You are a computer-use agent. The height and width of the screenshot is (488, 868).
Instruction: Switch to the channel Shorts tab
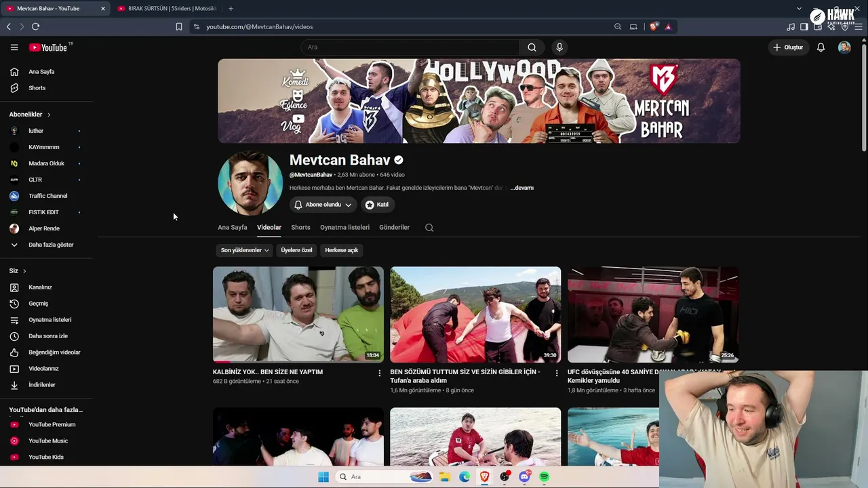pos(300,228)
